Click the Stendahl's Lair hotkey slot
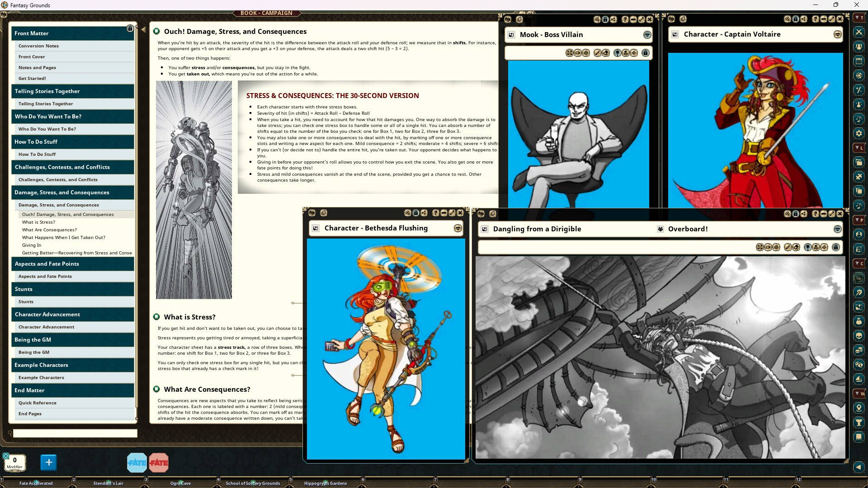 108,483
